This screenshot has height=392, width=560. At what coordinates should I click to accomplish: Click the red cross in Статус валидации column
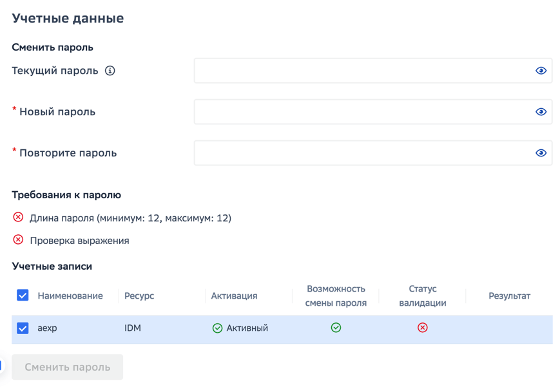click(423, 328)
